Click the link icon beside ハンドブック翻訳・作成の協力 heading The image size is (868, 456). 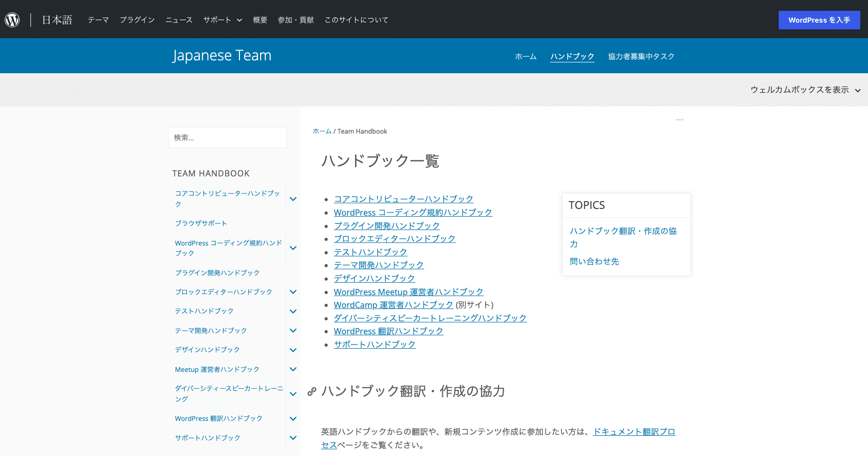pyautogui.click(x=312, y=392)
